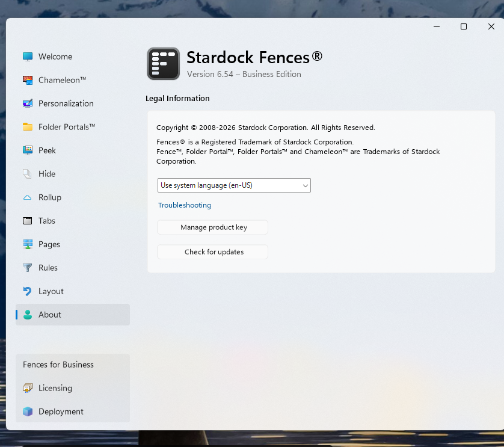
Task: Click the Tabs window icon
Action: click(27, 221)
